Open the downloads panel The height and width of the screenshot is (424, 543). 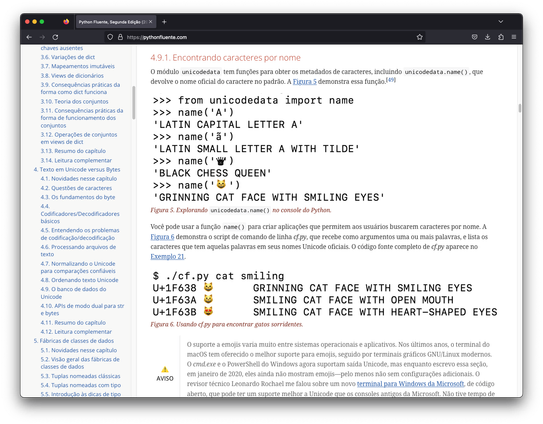coord(488,37)
